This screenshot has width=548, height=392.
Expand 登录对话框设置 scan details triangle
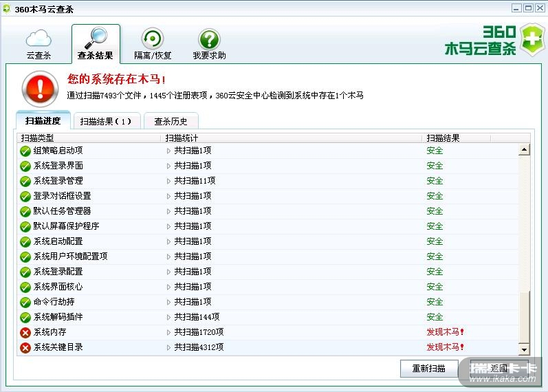coord(168,197)
